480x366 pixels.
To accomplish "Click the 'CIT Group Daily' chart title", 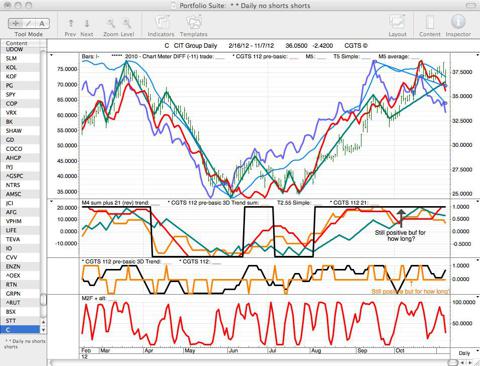I will [x=195, y=46].
